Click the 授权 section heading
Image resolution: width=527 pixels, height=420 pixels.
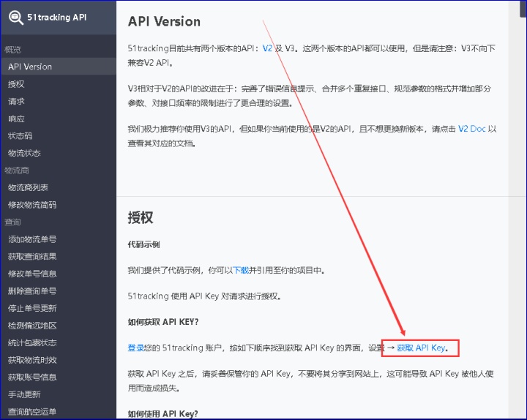141,217
